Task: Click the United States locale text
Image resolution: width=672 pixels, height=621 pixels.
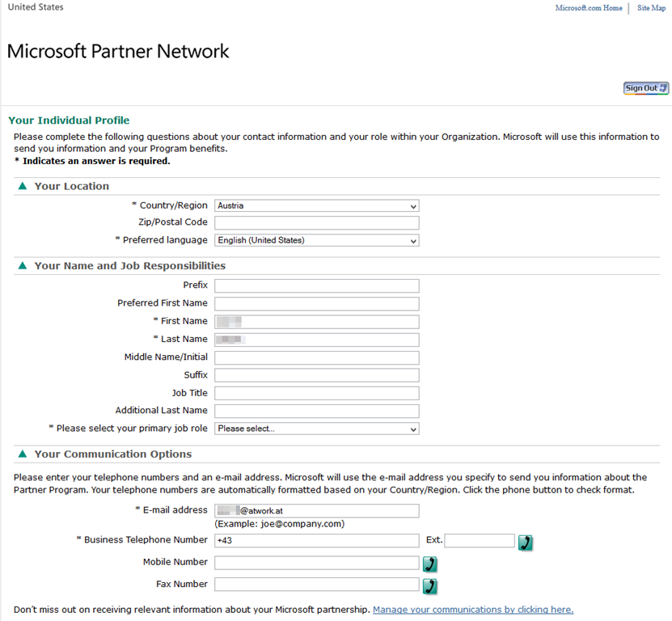Action: 36,6
